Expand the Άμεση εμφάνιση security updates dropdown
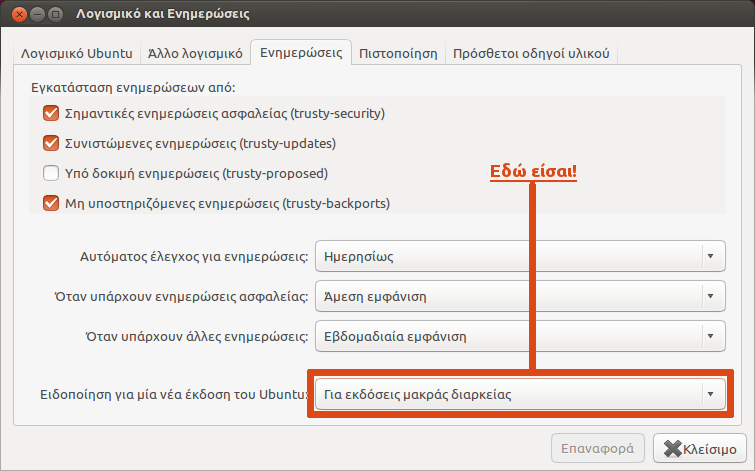The image size is (755, 471). [519, 296]
